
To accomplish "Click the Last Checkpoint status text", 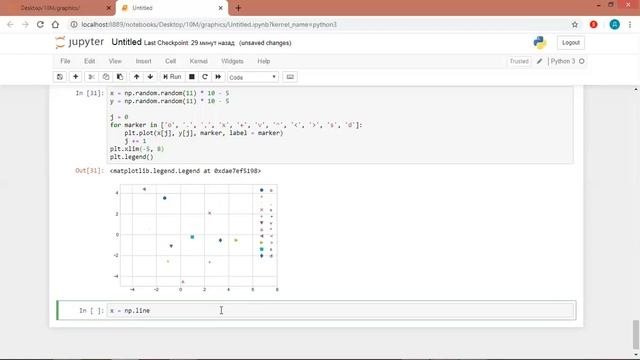I will pyautogui.click(x=189, y=43).
